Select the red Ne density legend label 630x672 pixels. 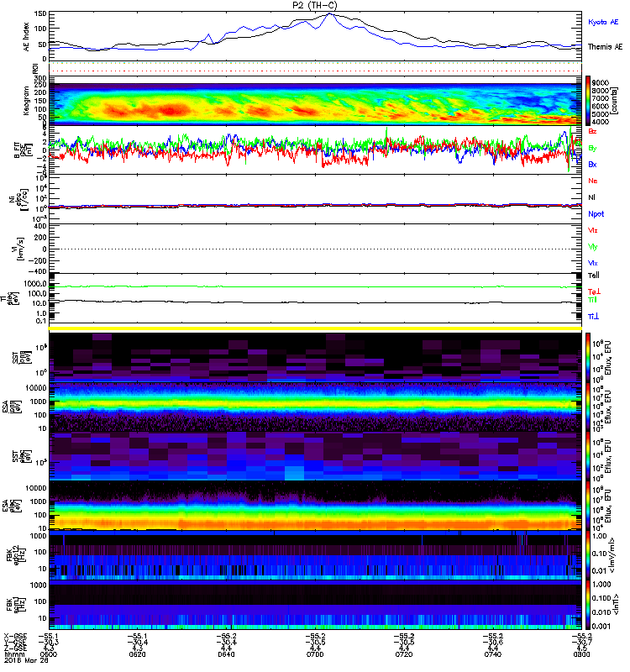coord(593,181)
